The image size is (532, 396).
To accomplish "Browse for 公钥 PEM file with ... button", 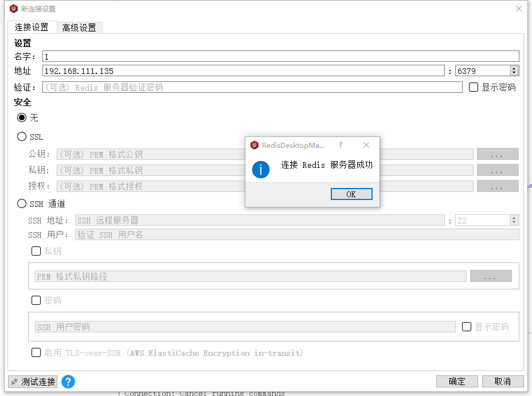I will (x=498, y=154).
